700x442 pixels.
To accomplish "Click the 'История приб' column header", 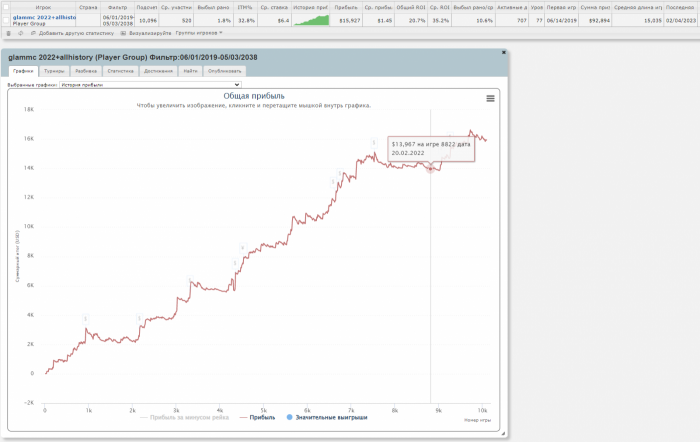I will pyautogui.click(x=310, y=8).
